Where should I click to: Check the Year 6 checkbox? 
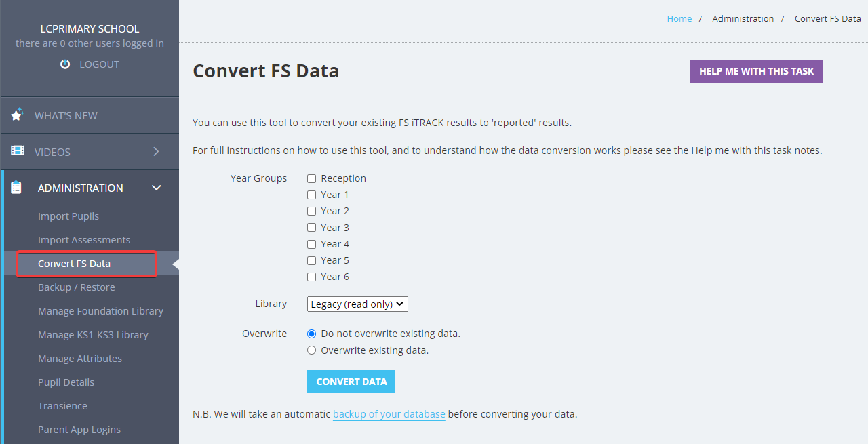[x=312, y=277]
